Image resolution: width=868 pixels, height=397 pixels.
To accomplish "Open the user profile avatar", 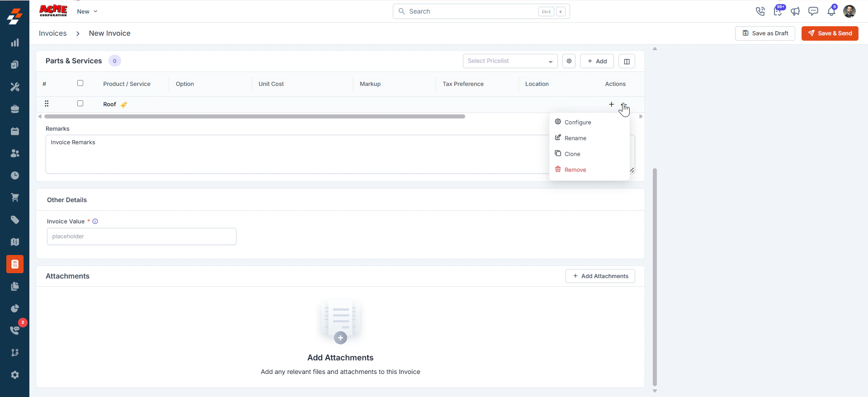I will (849, 11).
